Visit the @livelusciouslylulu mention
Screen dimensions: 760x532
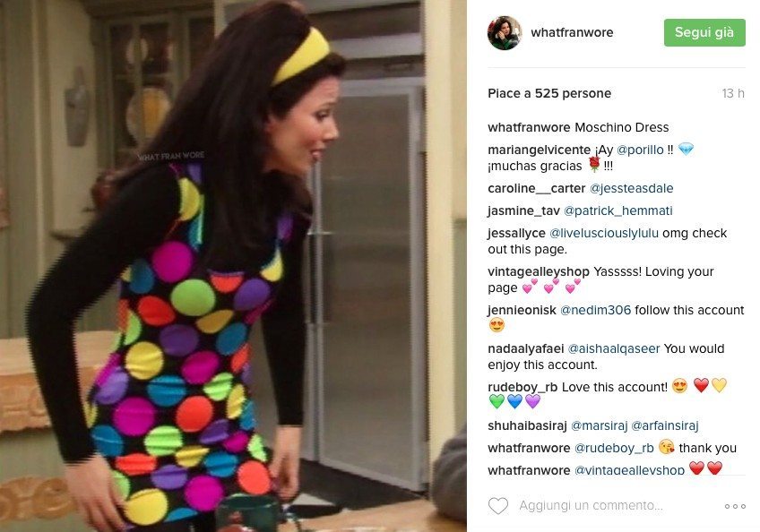click(x=603, y=233)
